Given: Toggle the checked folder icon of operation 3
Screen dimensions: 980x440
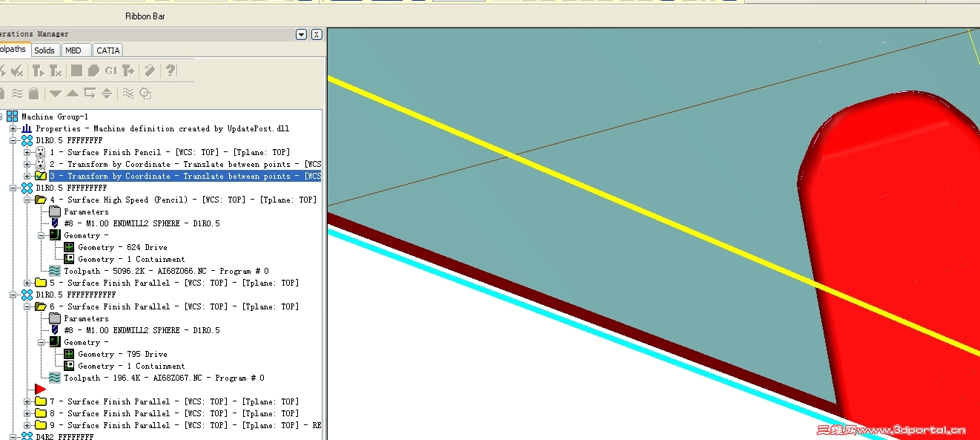Looking at the screenshot, I should pyautogui.click(x=41, y=176).
